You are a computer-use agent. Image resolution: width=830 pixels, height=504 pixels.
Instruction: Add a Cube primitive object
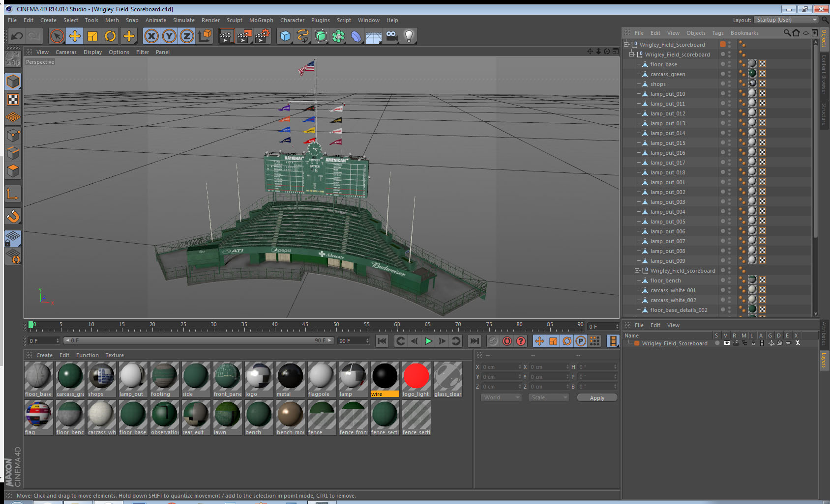tap(285, 36)
